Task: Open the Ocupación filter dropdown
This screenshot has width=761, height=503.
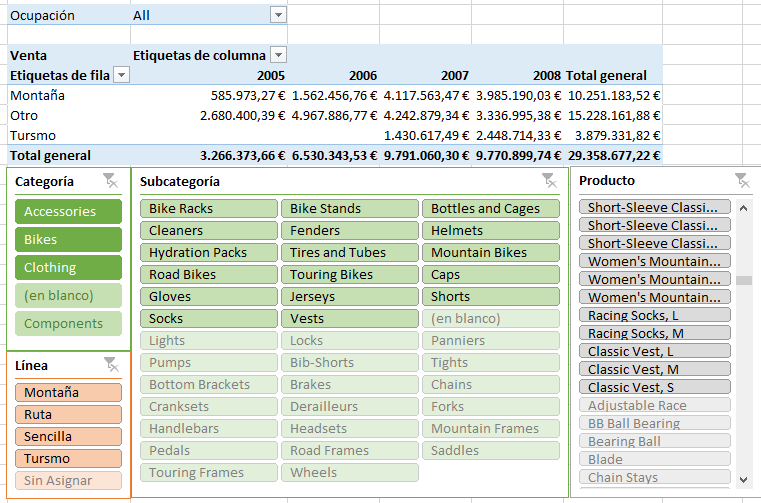Action: 278,15
